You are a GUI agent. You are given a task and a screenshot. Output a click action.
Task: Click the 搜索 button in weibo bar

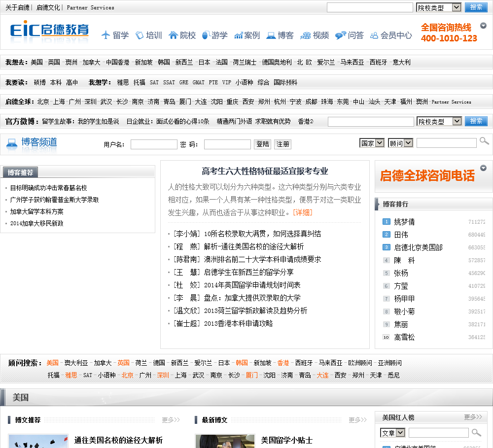pyautogui.click(x=476, y=121)
